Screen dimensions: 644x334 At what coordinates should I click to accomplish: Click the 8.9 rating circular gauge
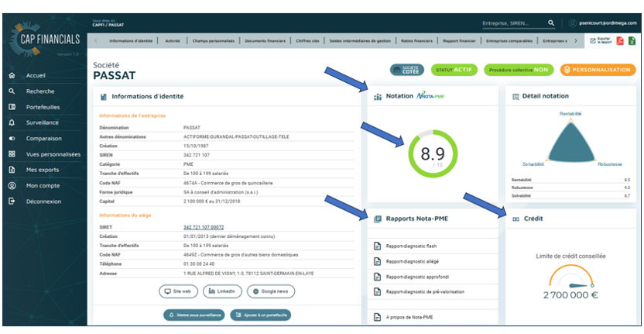(433, 154)
